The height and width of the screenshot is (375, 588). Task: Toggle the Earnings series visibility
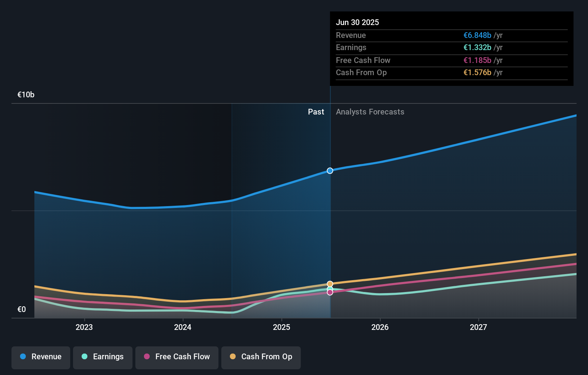[103, 357]
